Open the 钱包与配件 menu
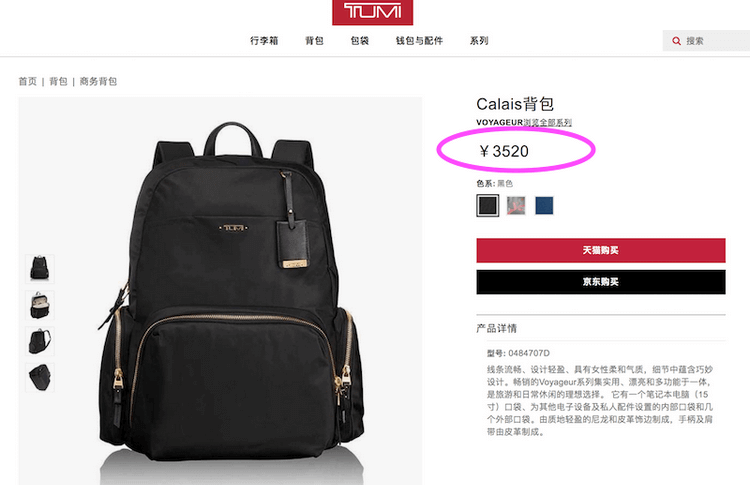The height and width of the screenshot is (485, 750). click(419, 41)
